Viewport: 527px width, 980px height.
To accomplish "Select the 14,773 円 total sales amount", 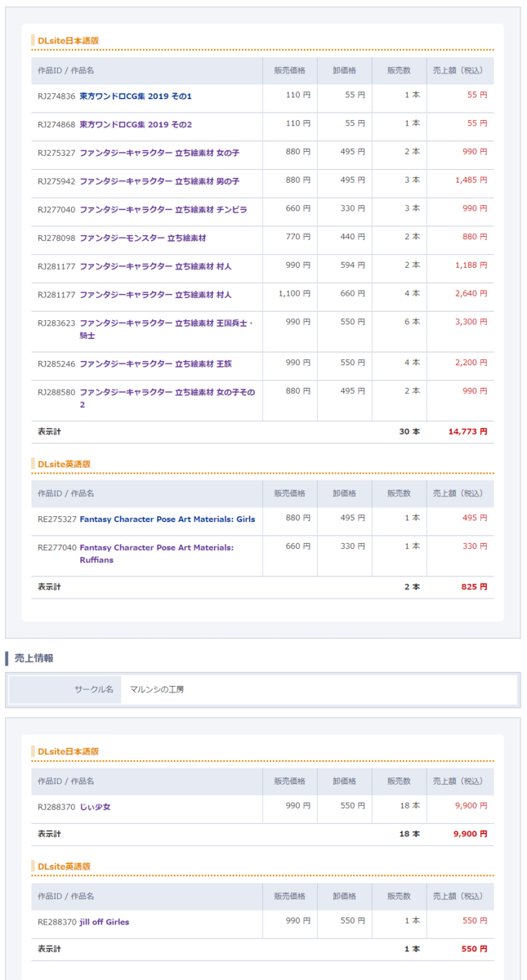I will 467,432.
